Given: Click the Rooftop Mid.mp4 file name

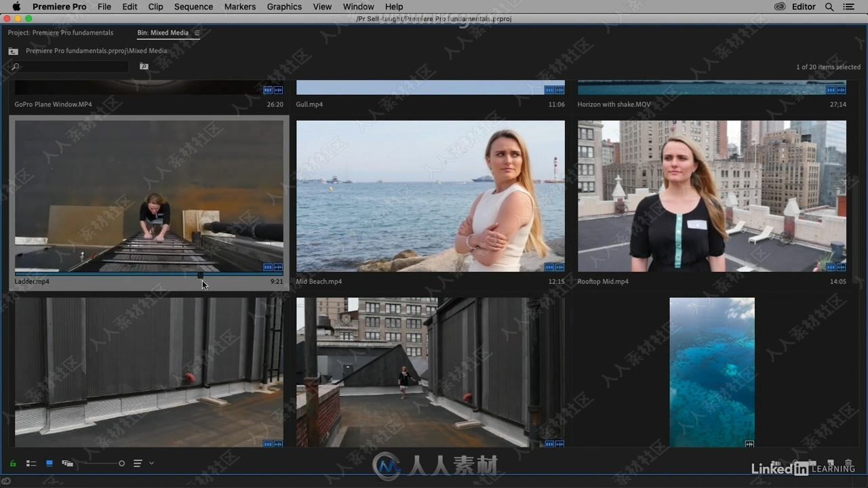Looking at the screenshot, I should click(603, 281).
